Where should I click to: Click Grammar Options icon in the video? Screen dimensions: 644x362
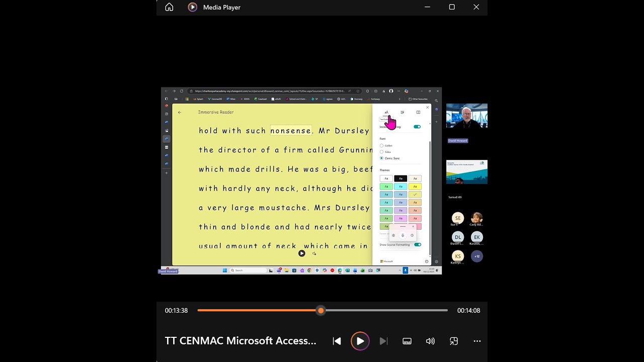(402, 113)
